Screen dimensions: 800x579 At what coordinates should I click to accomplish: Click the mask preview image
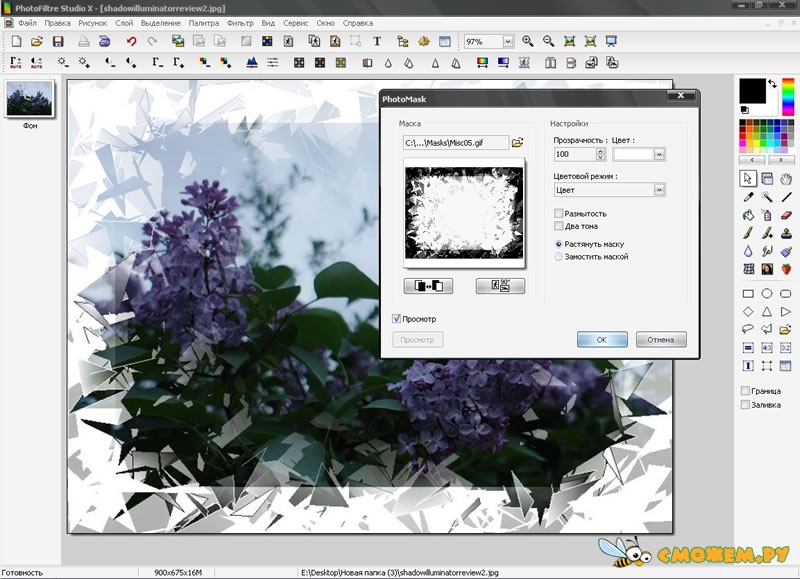464,213
